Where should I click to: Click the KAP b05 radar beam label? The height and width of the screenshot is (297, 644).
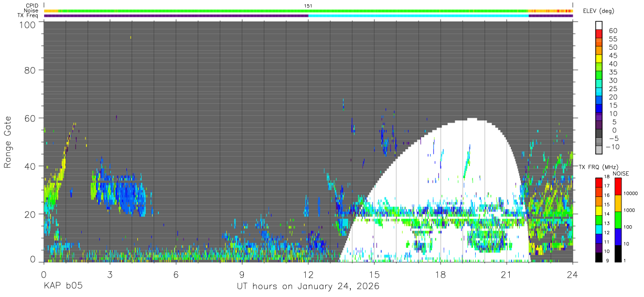(x=63, y=287)
